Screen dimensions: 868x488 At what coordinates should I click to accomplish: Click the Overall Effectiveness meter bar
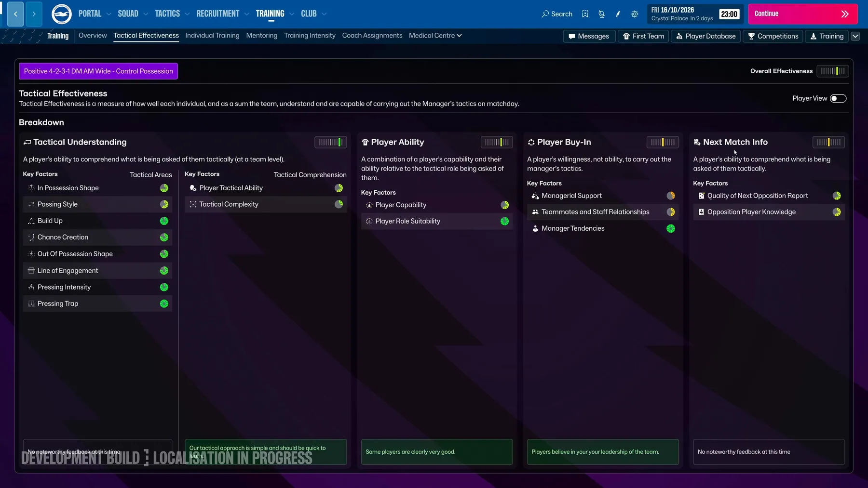[x=833, y=71]
